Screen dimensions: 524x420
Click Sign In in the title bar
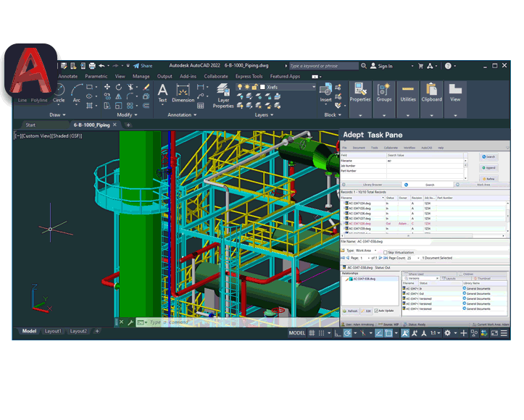click(382, 66)
